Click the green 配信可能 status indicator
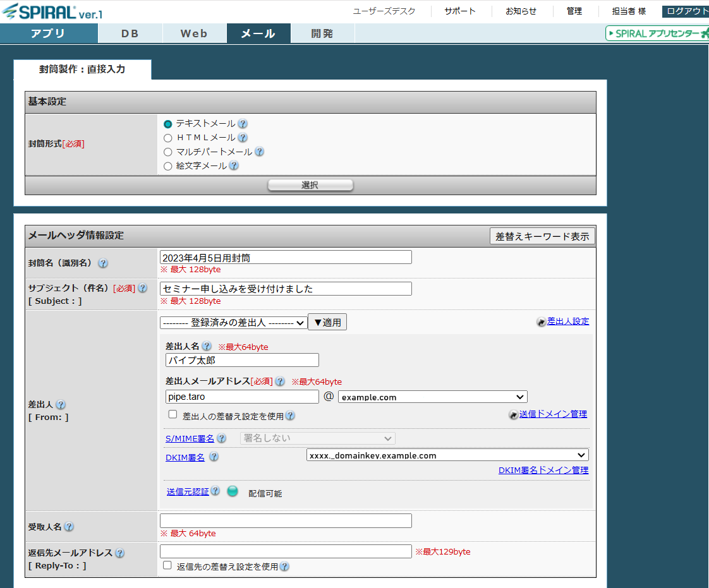The height and width of the screenshot is (588, 709). coord(233,491)
